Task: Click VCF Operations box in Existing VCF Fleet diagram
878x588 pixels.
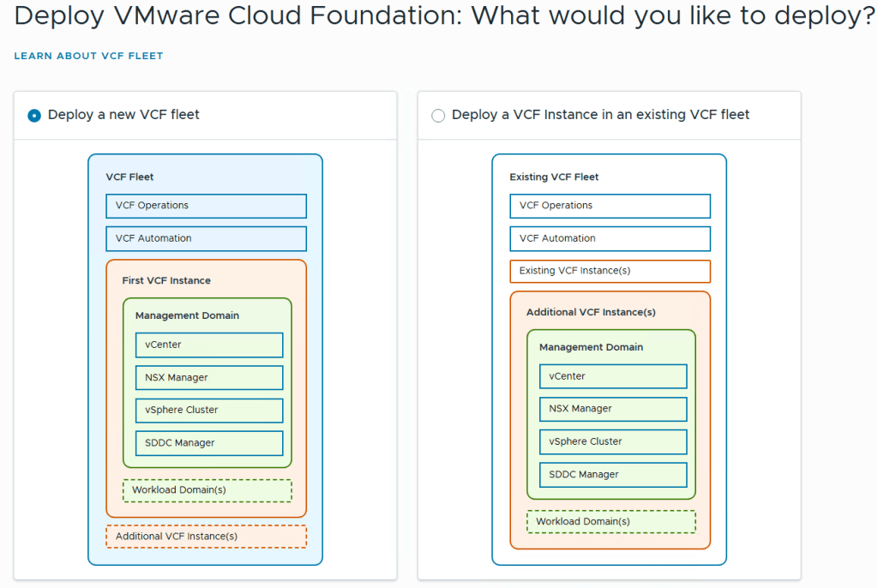Action: point(610,206)
